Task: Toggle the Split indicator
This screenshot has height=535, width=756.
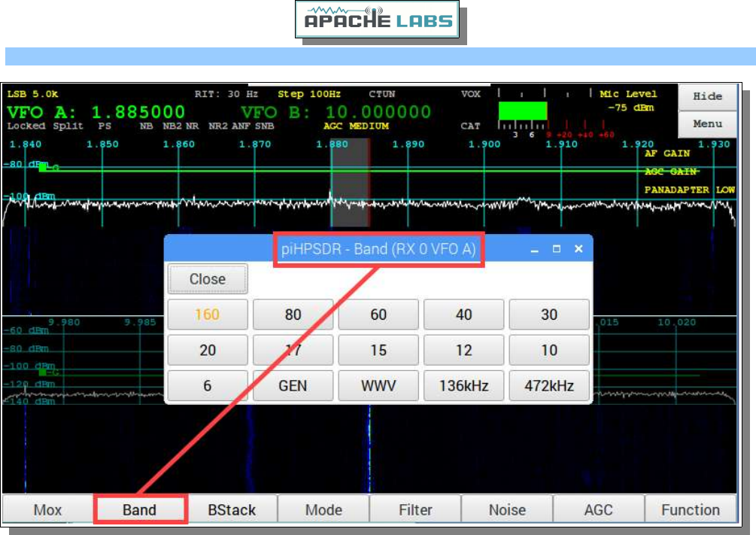Action: pos(68,126)
